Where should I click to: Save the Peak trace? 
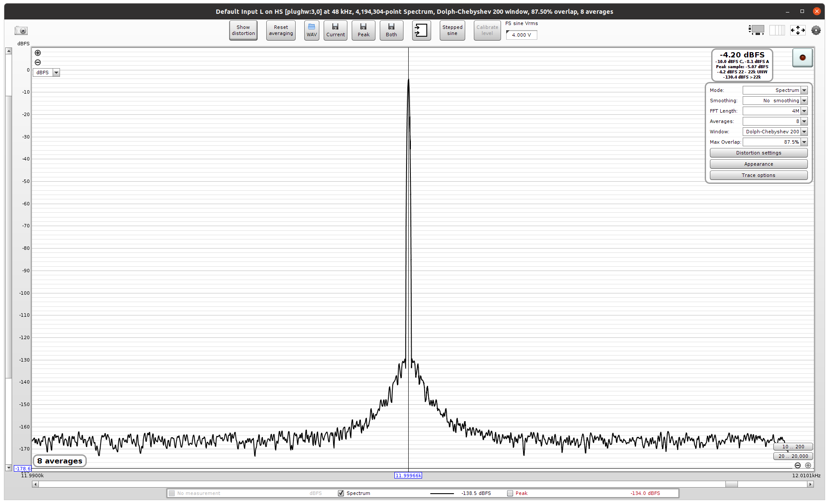363,30
